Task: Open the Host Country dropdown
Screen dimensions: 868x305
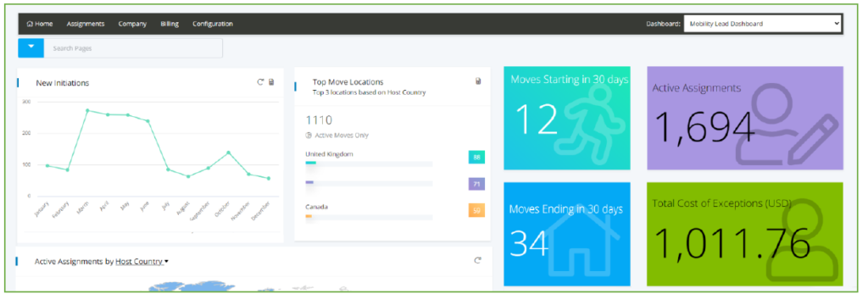Action: (142, 261)
